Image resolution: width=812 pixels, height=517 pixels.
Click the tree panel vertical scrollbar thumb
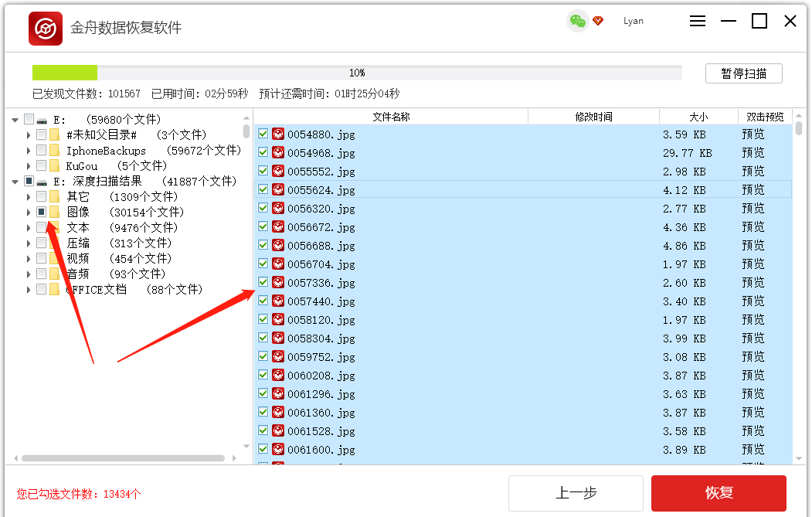(x=246, y=131)
